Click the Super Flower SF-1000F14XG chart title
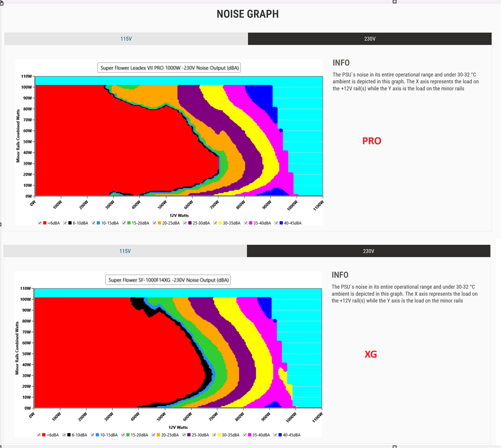Viewport: 501px width, 448px height. 168,280
